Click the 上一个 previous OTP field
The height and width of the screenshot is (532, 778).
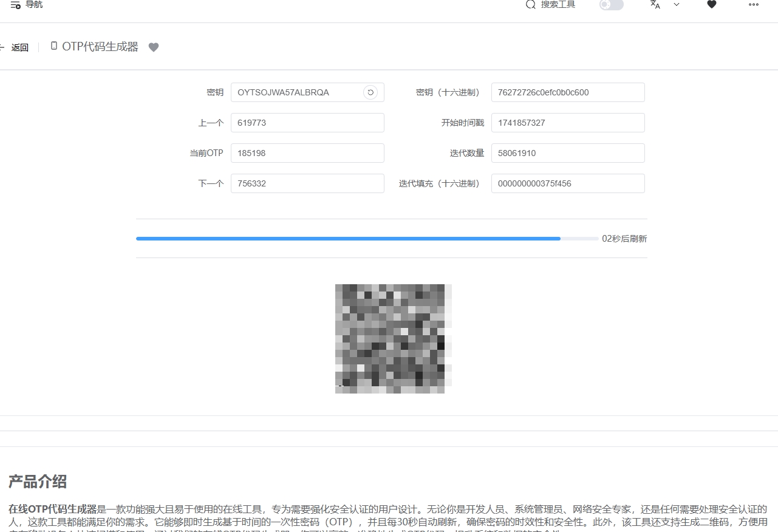[x=307, y=123]
